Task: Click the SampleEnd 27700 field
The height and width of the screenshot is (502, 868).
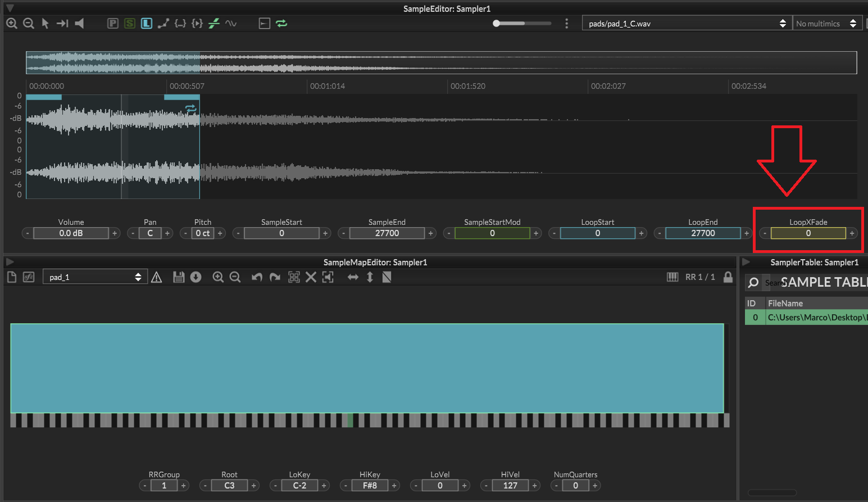Action: click(x=387, y=233)
